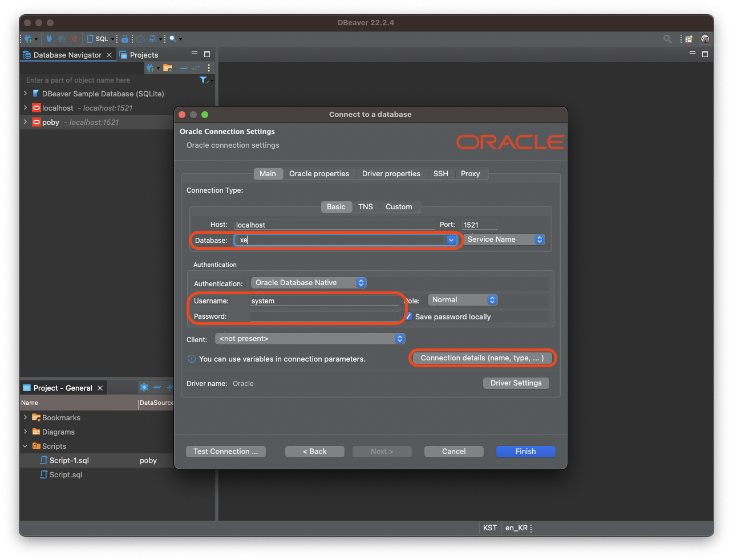
Task: Switch to the Driver properties tab
Action: pos(391,174)
